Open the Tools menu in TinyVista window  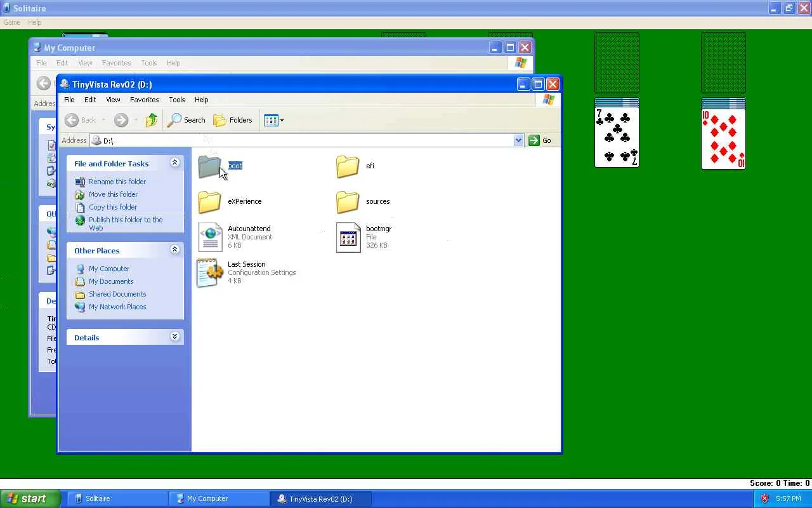[177, 100]
